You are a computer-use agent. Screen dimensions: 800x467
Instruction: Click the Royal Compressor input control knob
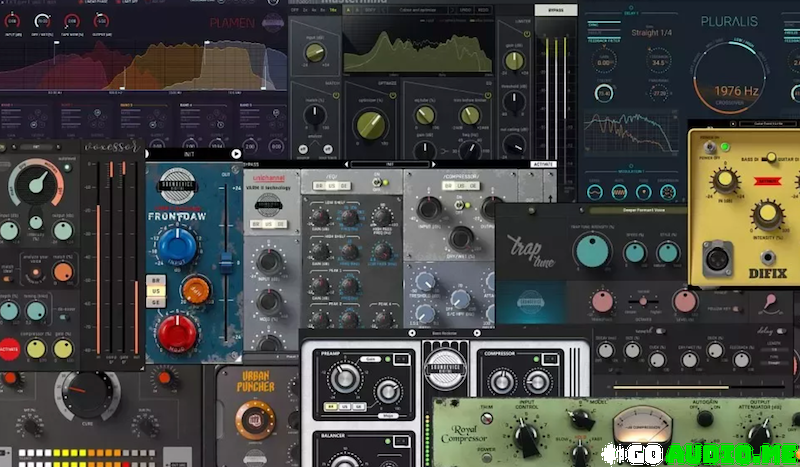click(526, 436)
